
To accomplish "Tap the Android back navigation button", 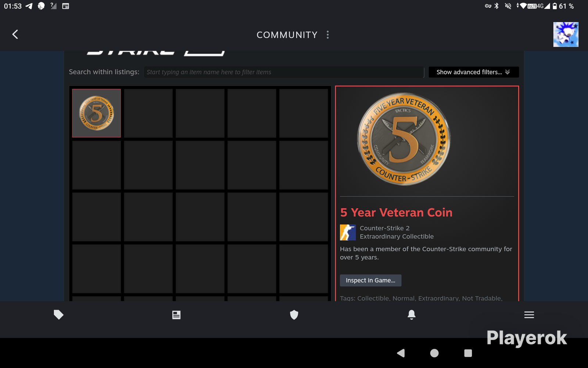I will [x=401, y=353].
